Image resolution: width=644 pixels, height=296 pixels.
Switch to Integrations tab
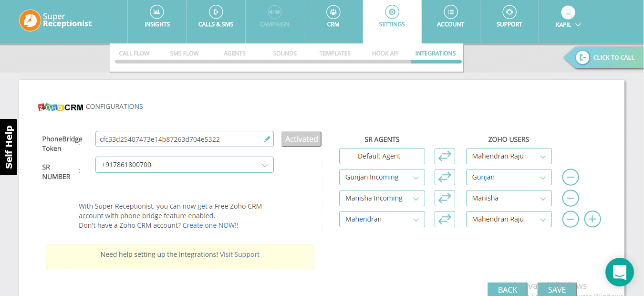(x=436, y=53)
